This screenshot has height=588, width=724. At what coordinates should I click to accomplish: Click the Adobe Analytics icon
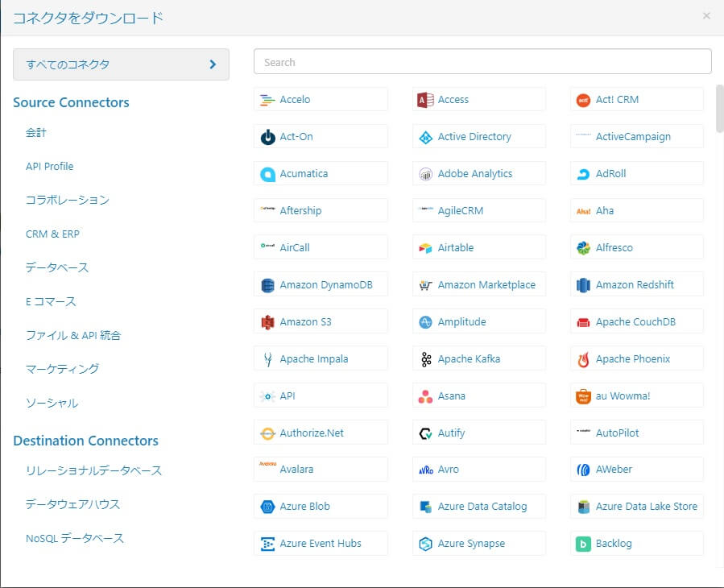(x=425, y=174)
